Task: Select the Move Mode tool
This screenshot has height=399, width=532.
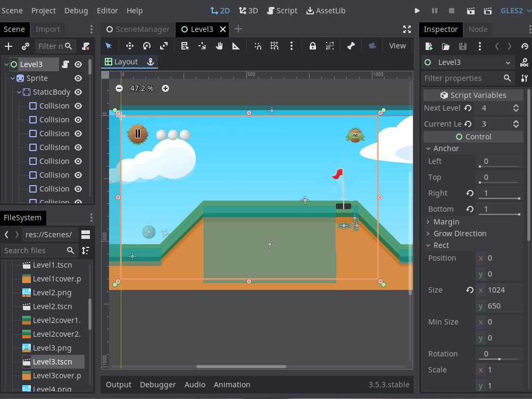Action: pyautogui.click(x=130, y=46)
